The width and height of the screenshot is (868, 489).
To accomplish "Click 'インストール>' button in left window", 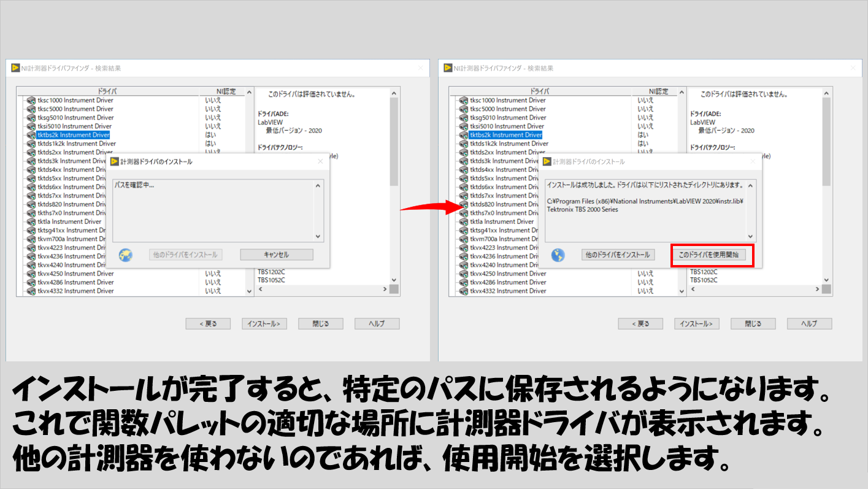I will [x=264, y=324].
